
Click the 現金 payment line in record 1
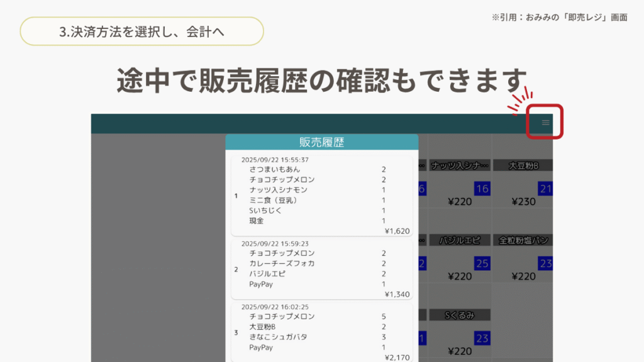click(x=256, y=221)
